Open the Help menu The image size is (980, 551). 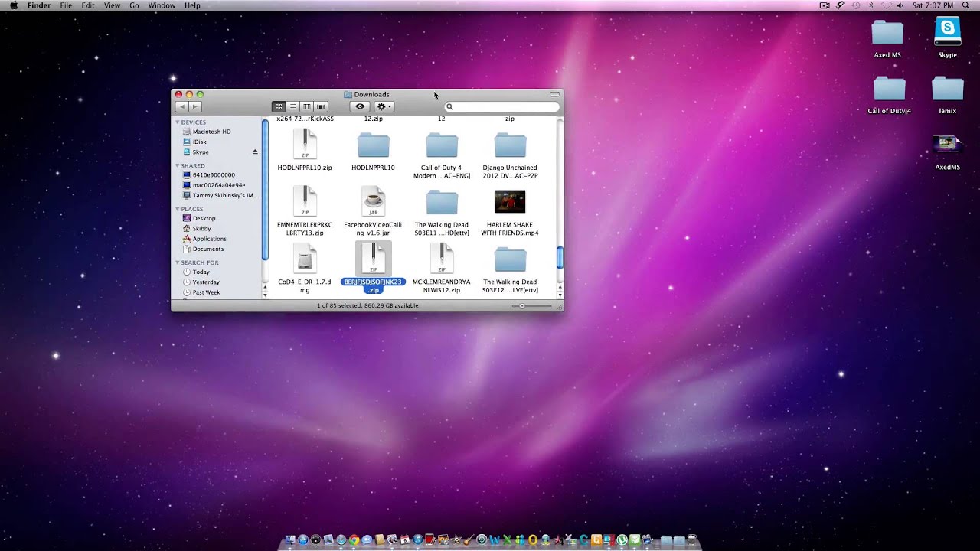coord(192,5)
